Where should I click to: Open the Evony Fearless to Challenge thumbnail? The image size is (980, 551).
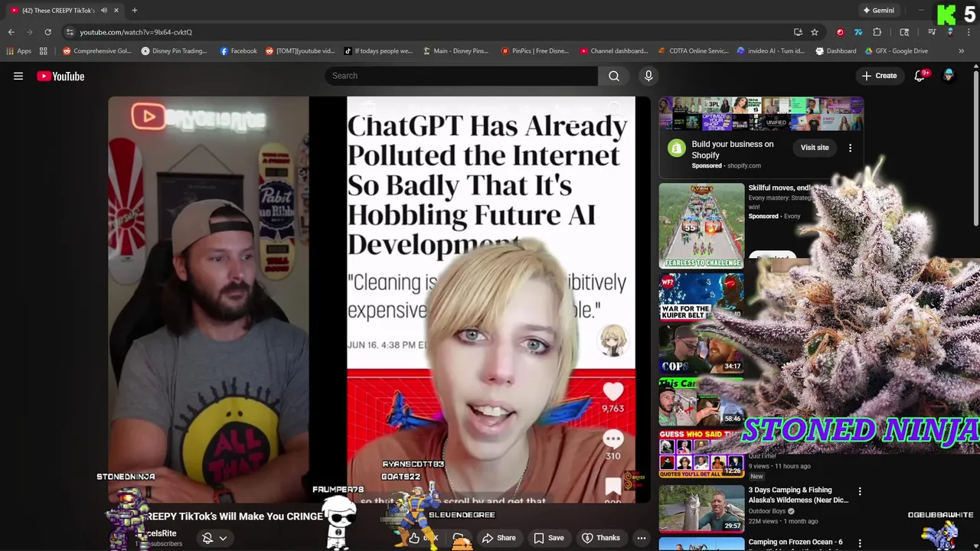pyautogui.click(x=701, y=226)
